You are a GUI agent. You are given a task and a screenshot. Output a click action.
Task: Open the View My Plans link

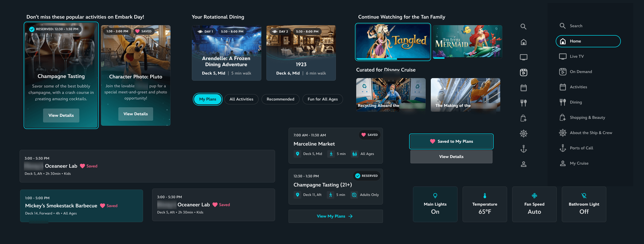(335, 216)
